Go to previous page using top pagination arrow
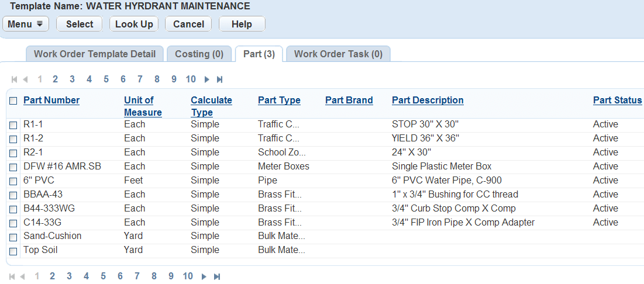 tap(25, 79)
